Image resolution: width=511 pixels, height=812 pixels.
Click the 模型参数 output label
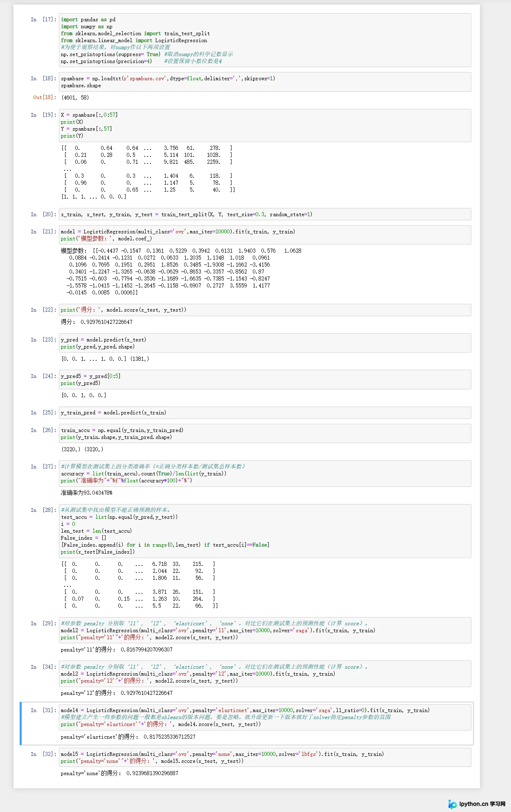73,251
